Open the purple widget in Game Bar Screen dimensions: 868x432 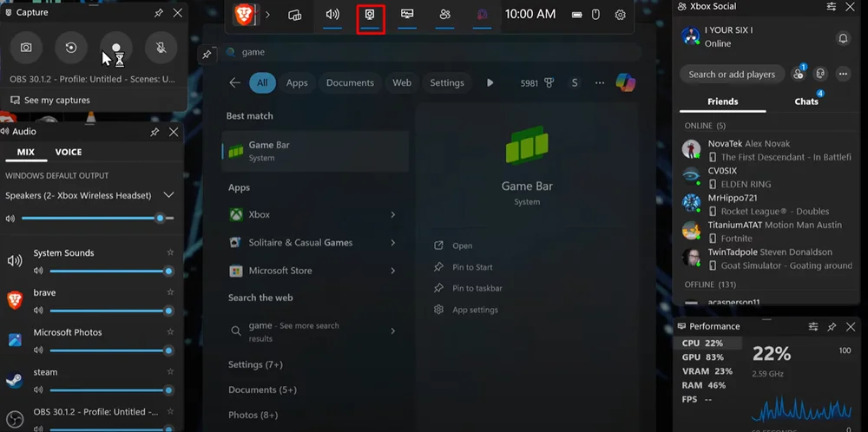tap(482, 15)
